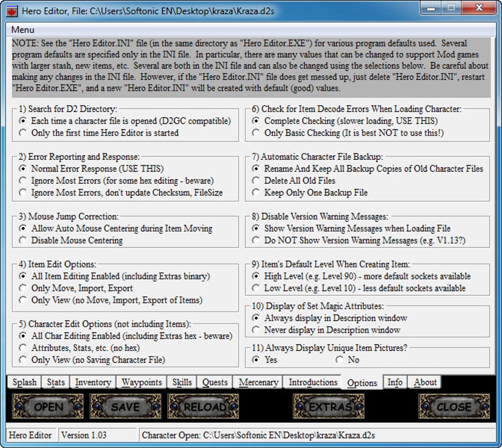Click the 'Character Open' path in status bar
This screenshot has height=448, width=502.
pos(258,435)
